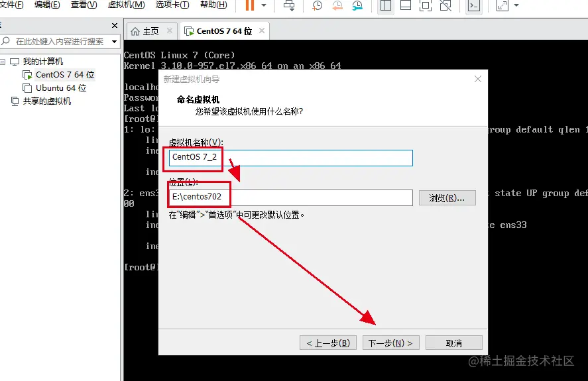Toggle the thumbnail bar view icon
The image size is (588, 381).
[x=406, y=5]
